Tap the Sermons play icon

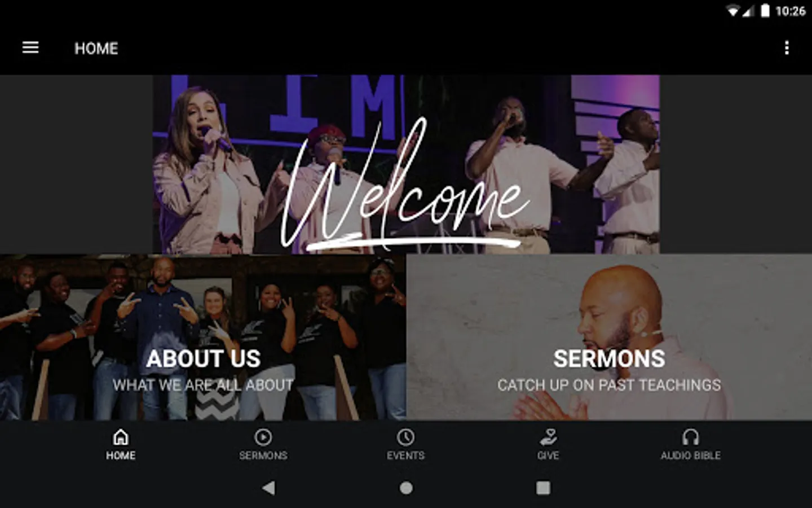263,437
